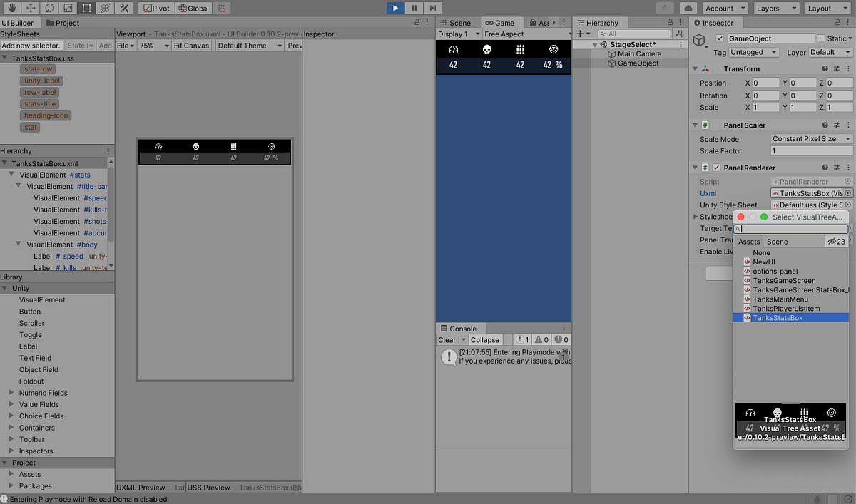This screenshot has width=856, height=504.
Task: Select the Rotate tool
Action: pyautogui.click(x=49, y=8)
